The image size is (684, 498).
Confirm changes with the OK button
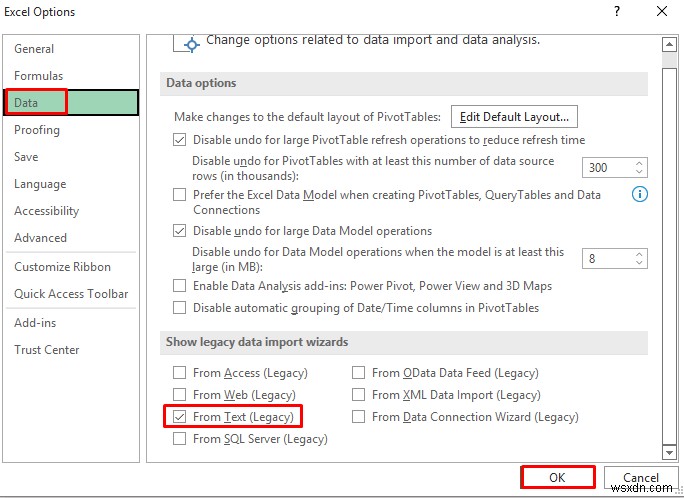click(557, 478)
